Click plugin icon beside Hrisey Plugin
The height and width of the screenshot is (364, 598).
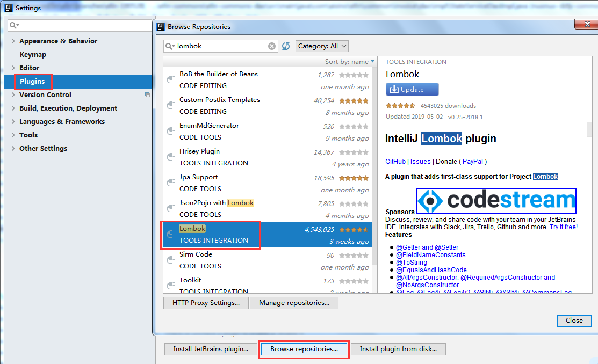(x=171, y=157)
